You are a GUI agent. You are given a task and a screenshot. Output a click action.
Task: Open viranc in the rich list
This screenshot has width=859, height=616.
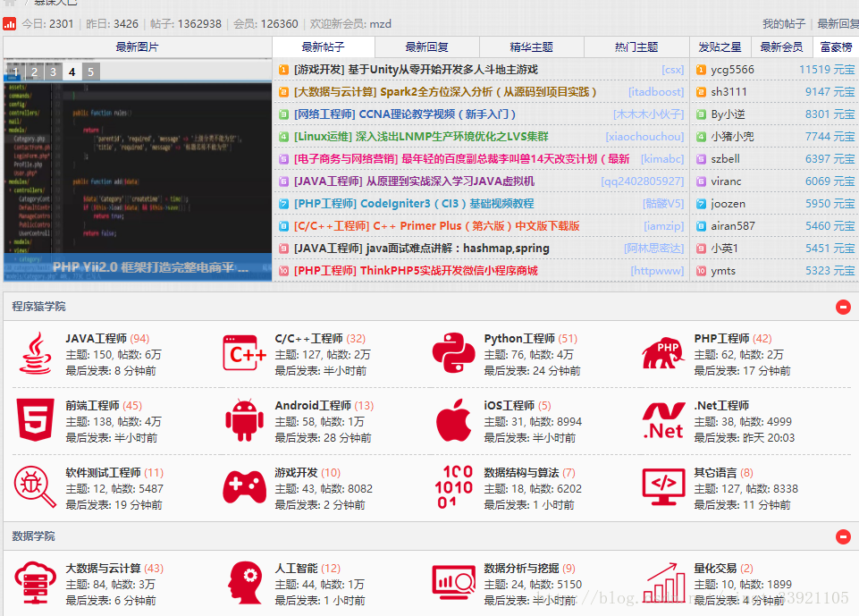726,181
